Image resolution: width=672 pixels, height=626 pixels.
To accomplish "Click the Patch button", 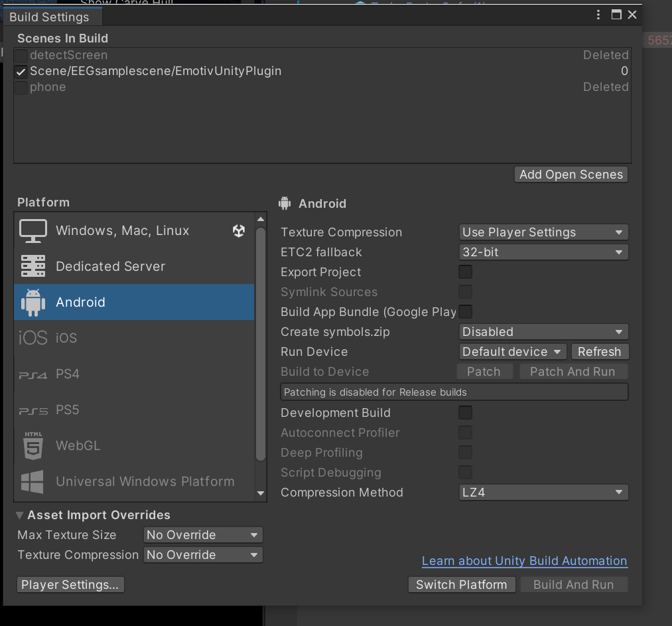I will (484, 371).
